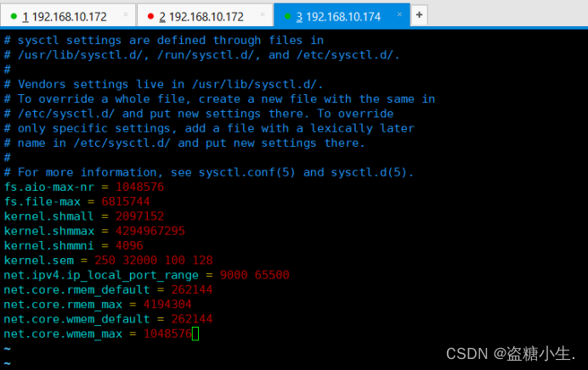588x370 pixels.
Task: Click the green status dot on tab 1
Action: click(14, 16)
